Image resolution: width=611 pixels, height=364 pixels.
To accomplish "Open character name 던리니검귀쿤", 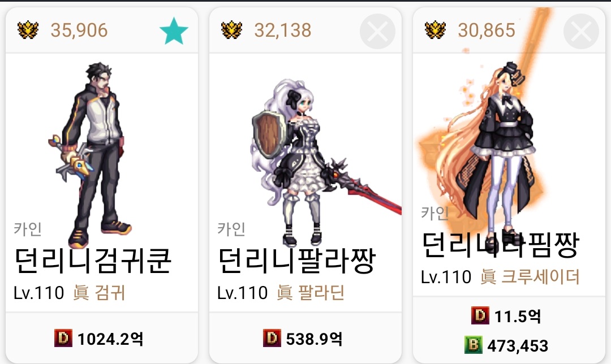I will pos(93,261).
